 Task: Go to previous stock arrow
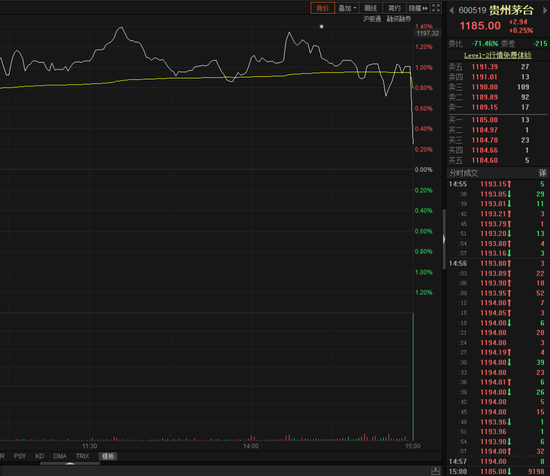point(451,10)
